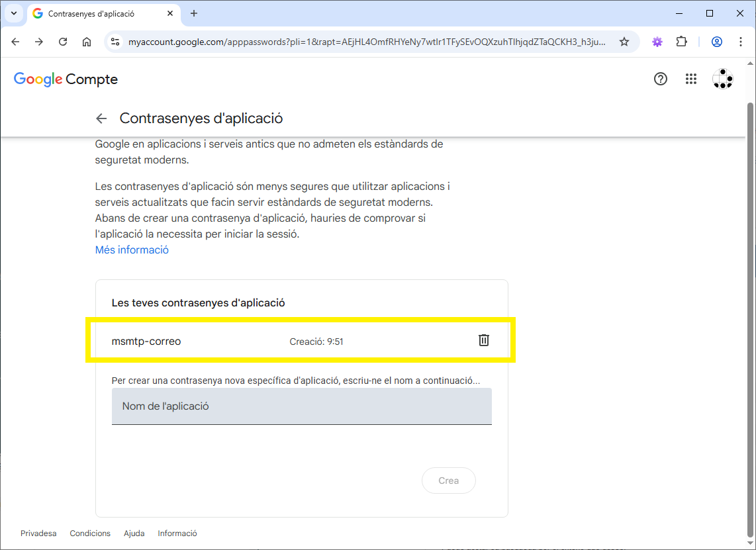Viewport: 756px width, 550px height.
Task: Open the tab search dropdown
Action: [x=13, y=13]
